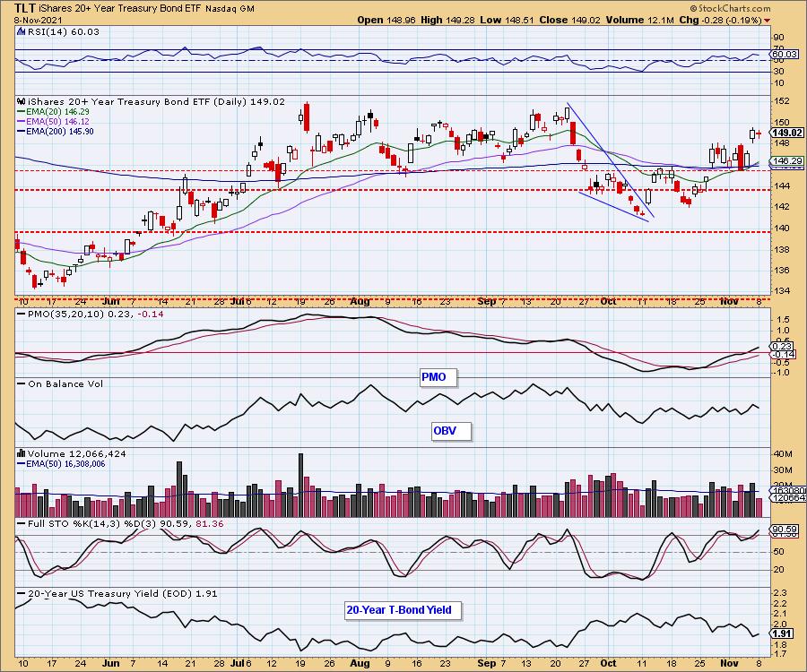
Task: Click the 134 price level on the right axis
Action: point(780,290)
